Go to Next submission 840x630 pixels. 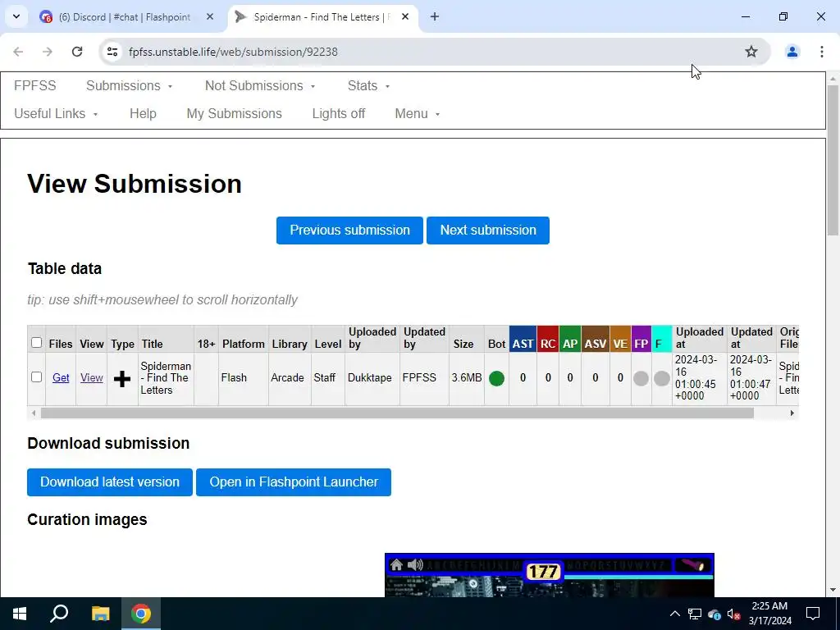click(x=488, y=231)
